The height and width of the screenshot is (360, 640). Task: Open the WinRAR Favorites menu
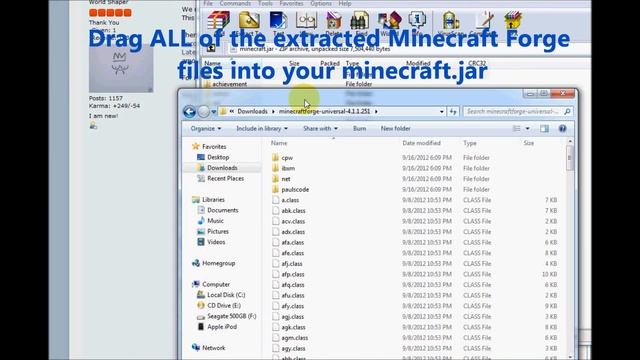pyautogui.click(x=291, y=3)
